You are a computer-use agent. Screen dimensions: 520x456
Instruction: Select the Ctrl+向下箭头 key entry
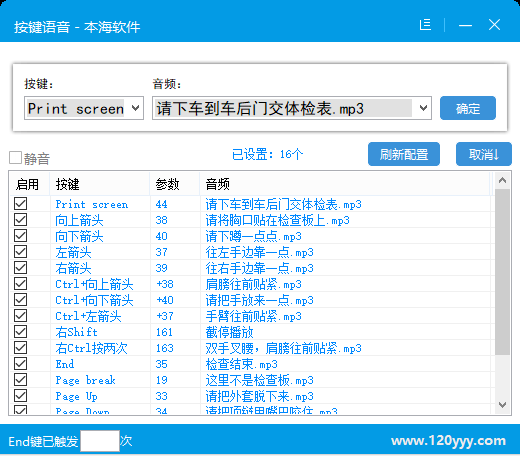[x=94, y=300]
